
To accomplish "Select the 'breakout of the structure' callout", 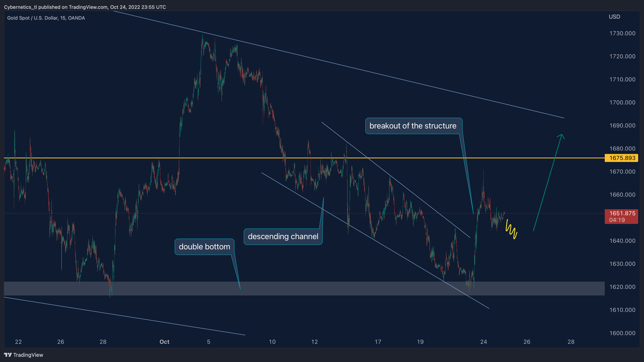I will tap(414, 126).
